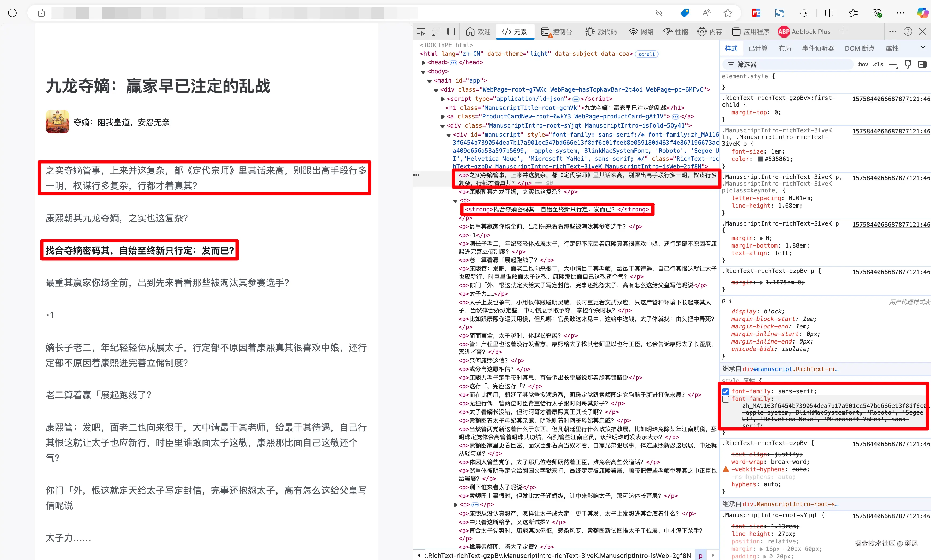This screenshot has height=560, width=931.
Task: Switch to the 布局 tab
Action: click(785, 48)
